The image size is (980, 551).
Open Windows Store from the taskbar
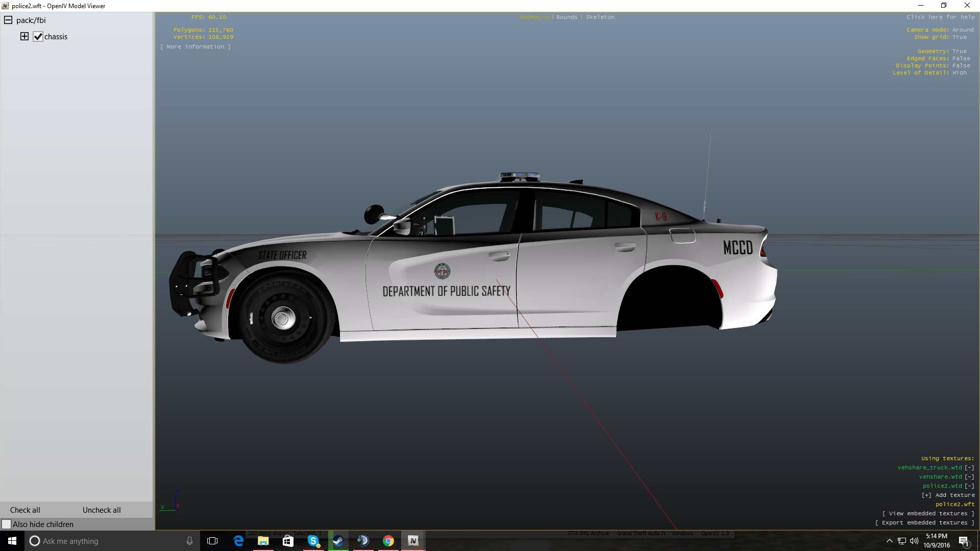click(x=288, y=541)
